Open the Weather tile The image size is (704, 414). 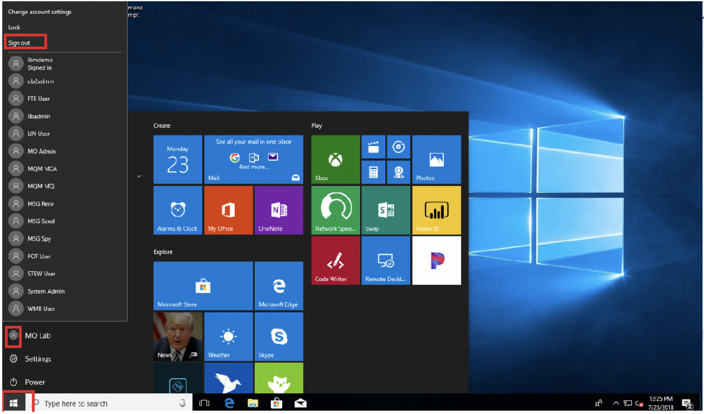pos(228,337)
